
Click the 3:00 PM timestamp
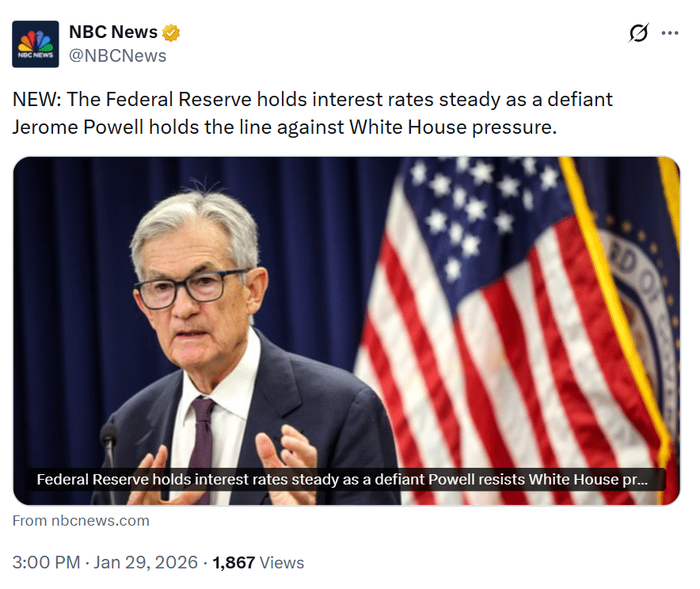46,563
